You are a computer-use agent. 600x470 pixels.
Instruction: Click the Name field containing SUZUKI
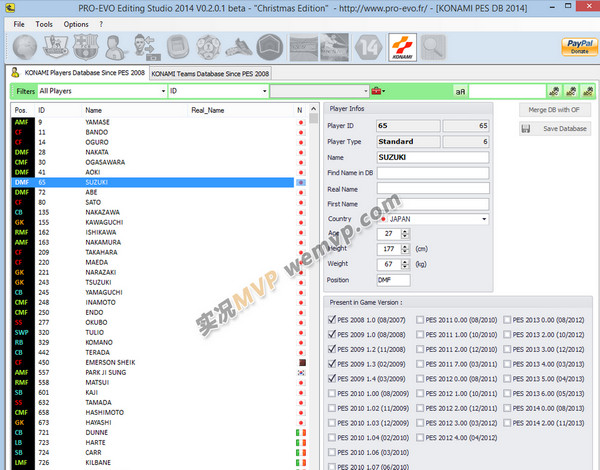[433, 157]
